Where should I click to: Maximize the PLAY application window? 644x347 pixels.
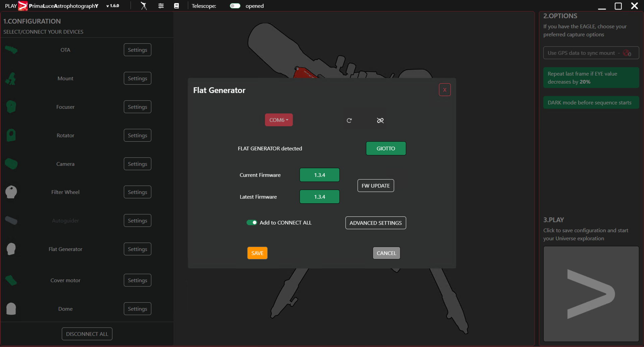click(618, 6)
